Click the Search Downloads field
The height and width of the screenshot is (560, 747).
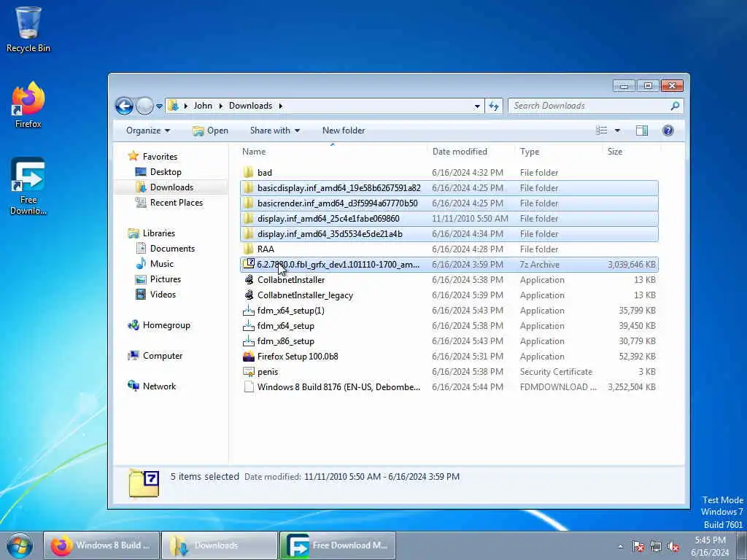click(595, 106)
